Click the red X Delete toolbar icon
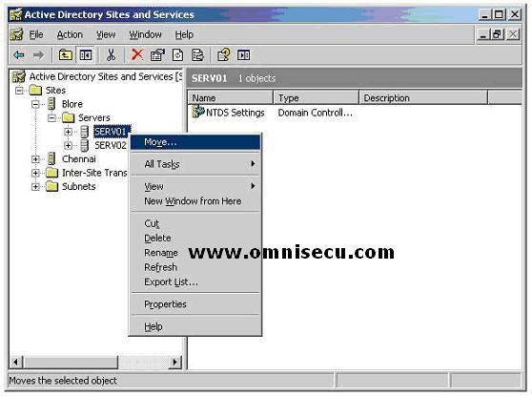 137,54
